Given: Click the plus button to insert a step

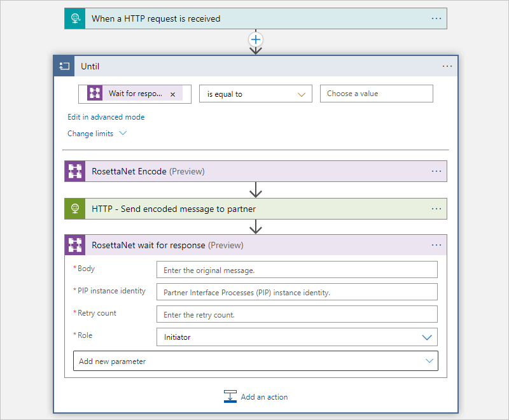Looking at the screenshot, I should coord(256,39).
